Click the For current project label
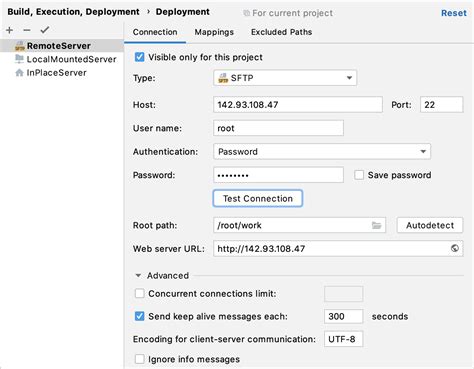The height and width of the screenshot is (369, 474). coord(292,13)
